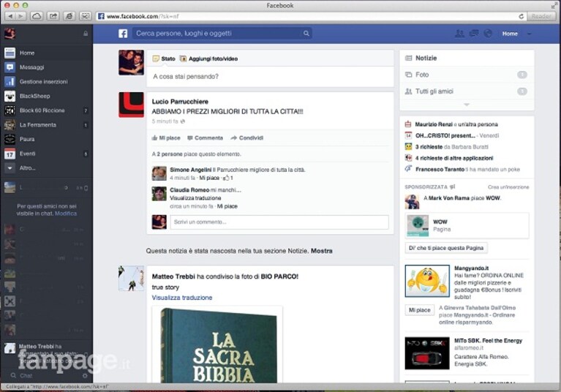Select the Stato composer tab
The height and width of the screenshot is (392, 561).
click(164, 59)
